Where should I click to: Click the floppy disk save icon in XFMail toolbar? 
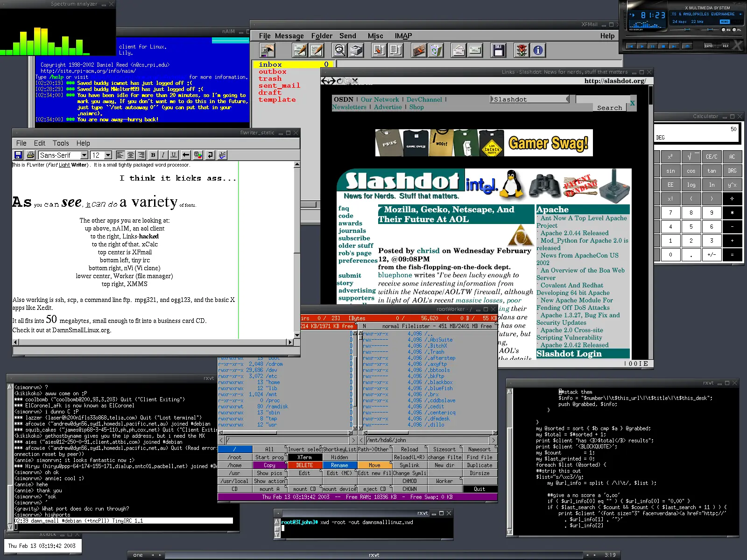click(x=498, y=50)
